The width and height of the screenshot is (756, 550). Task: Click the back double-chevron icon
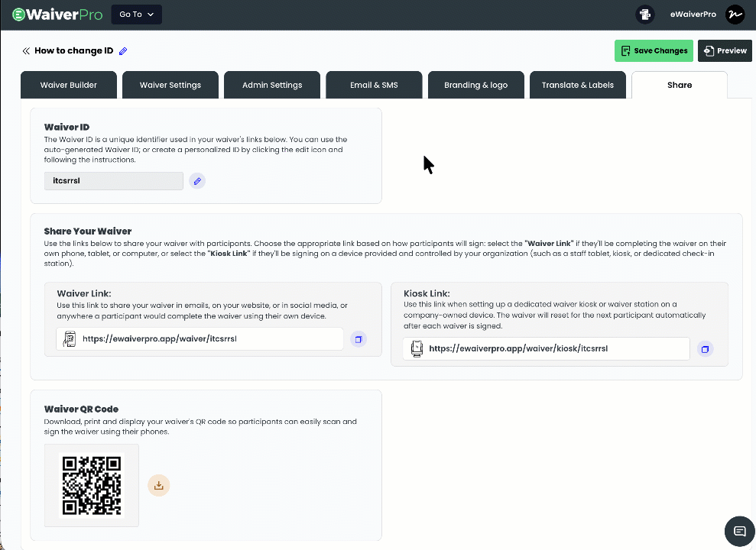click(x=26, y=51)
